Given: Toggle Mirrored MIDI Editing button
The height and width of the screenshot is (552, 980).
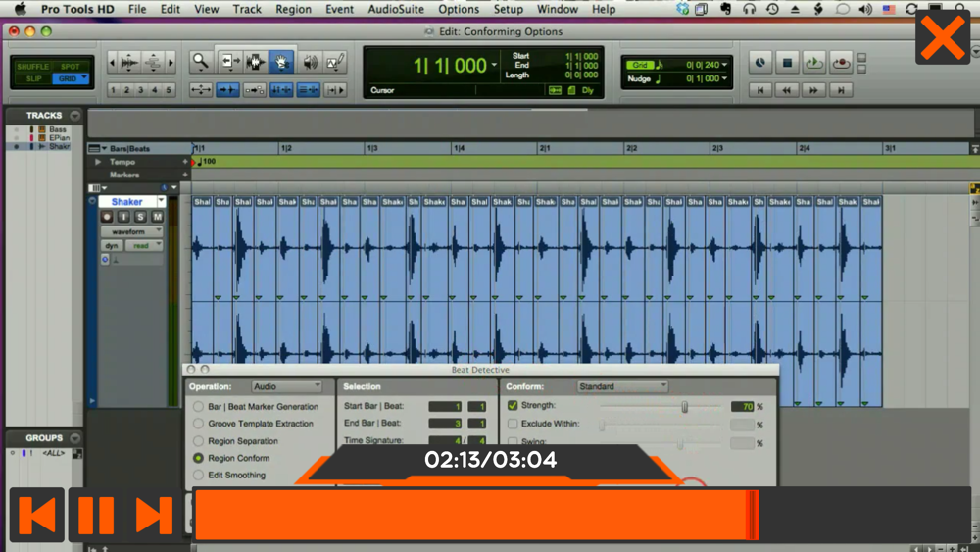Looking at the screenshot, I should point(255,90).
